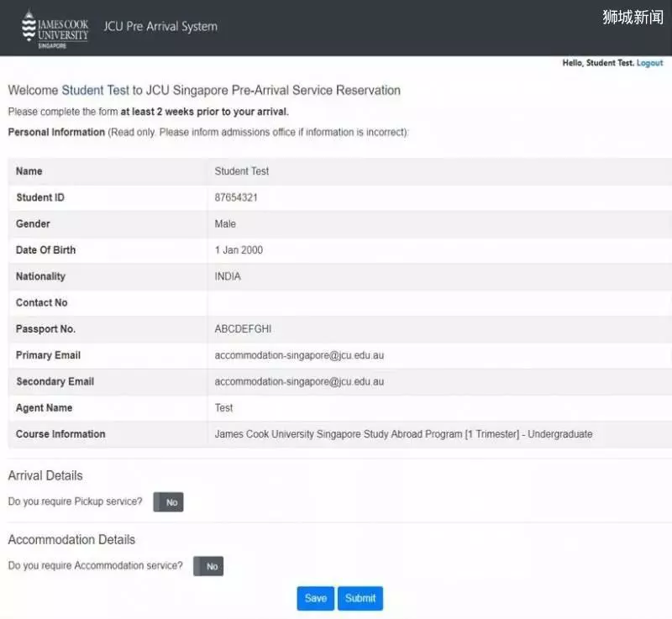This screenshot has width=672, height=619.
Task: Select the Agent Name value Test
Action: [223, 408]
